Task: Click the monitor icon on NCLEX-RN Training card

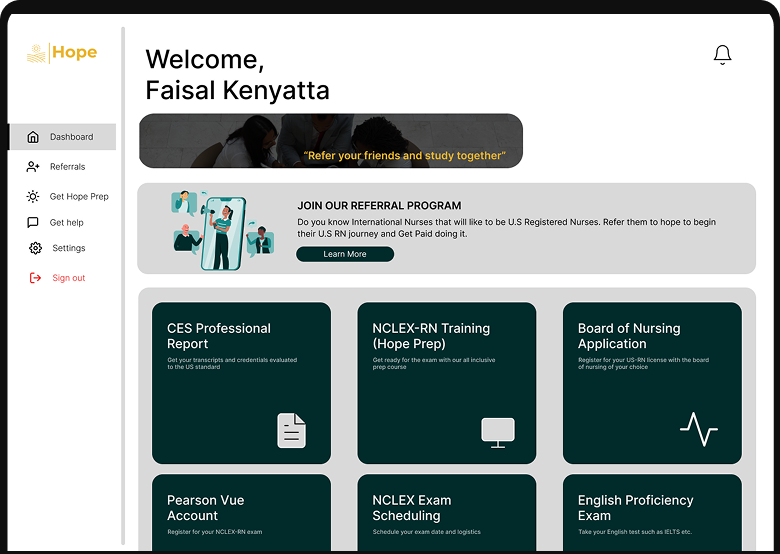Action: (x=497, y=431)
